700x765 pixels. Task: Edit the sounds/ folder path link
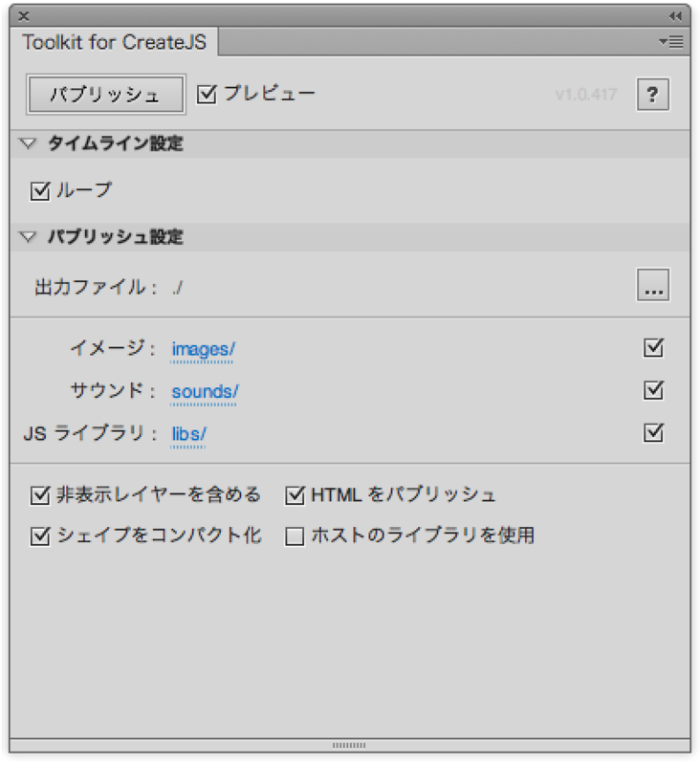click(205, 392)
